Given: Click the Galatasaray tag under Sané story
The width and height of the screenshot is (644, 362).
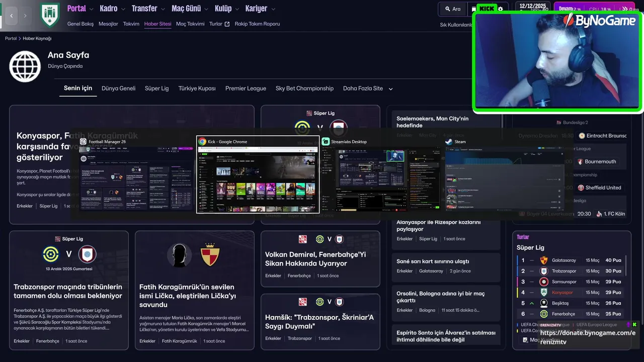Looking at the screenshot, I should tap(431, 271).
